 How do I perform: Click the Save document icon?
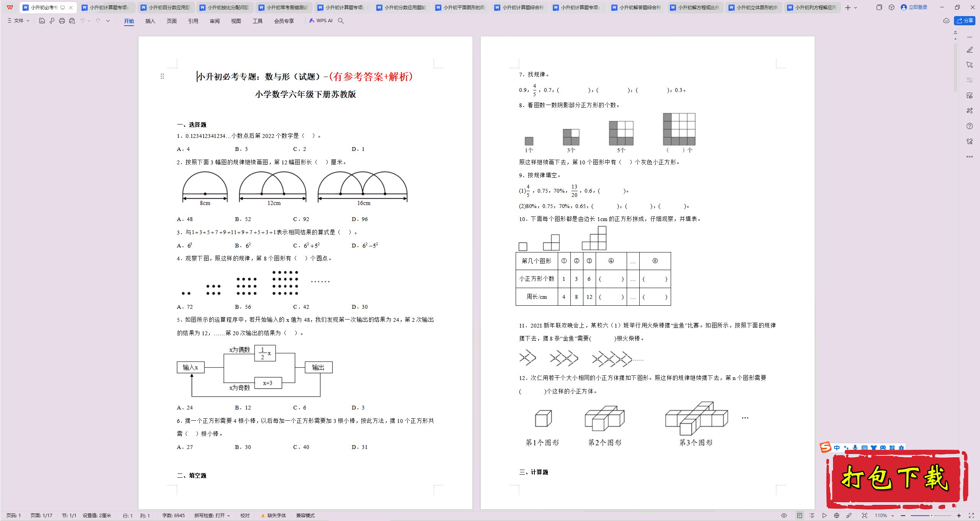coord(42,21)
